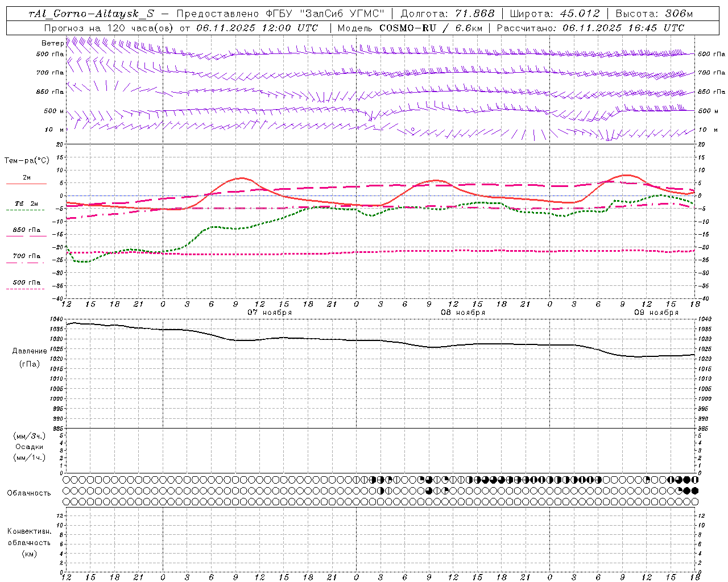Click the 07 ноября date label
This screenshot has height=582, width=728.
tap(270, 313)
